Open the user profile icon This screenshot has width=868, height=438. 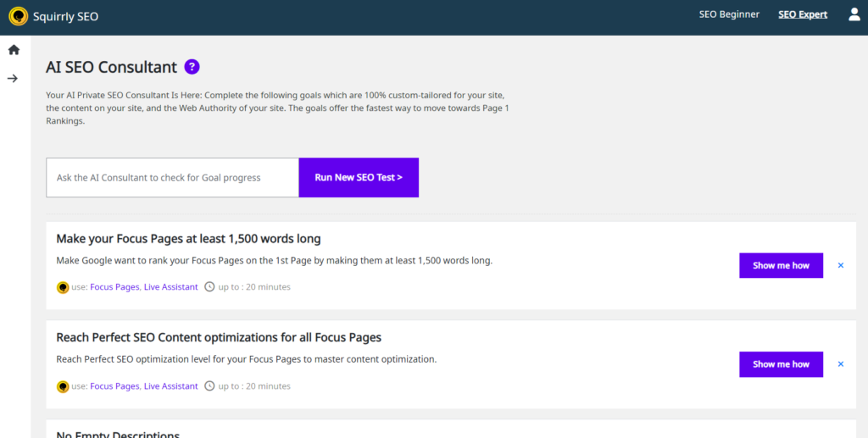(854, 14)
